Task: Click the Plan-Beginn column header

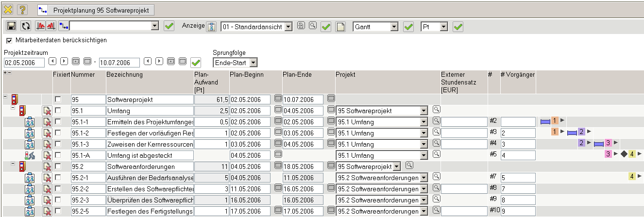Action: (x=247, y=75)
